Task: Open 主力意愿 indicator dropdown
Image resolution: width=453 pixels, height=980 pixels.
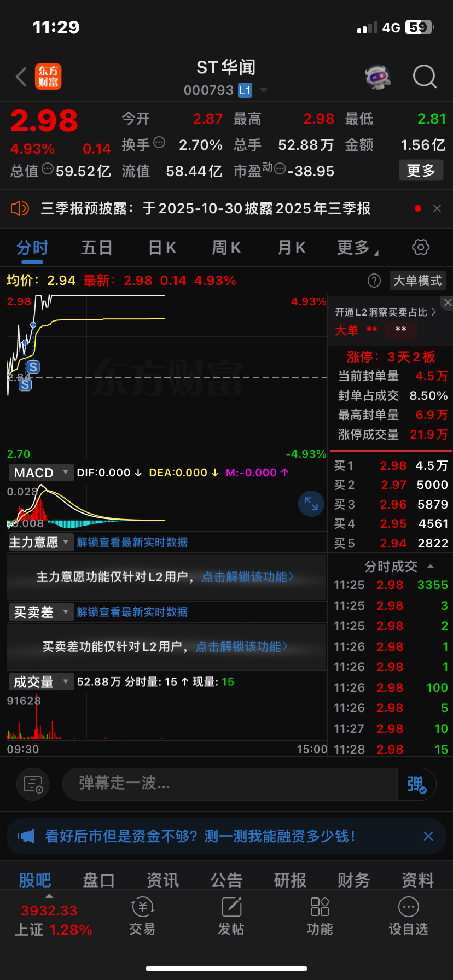Action: [41, 542]
